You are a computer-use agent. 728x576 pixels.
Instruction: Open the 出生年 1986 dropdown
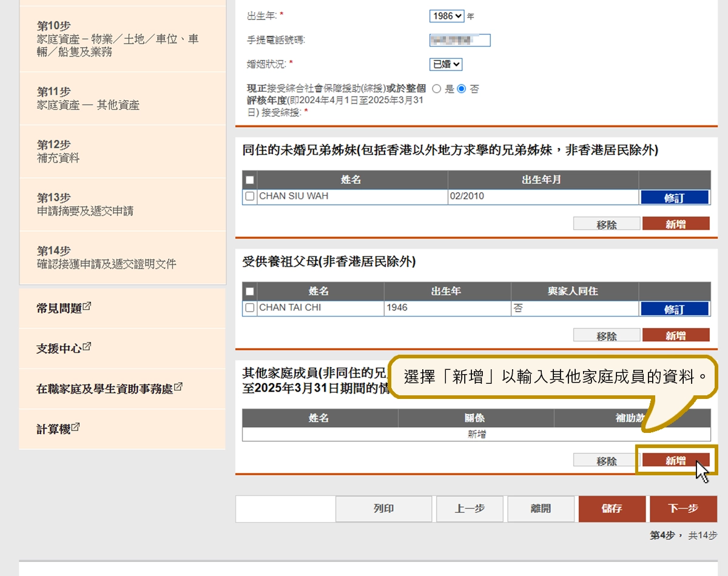click(x=447, y=16)
